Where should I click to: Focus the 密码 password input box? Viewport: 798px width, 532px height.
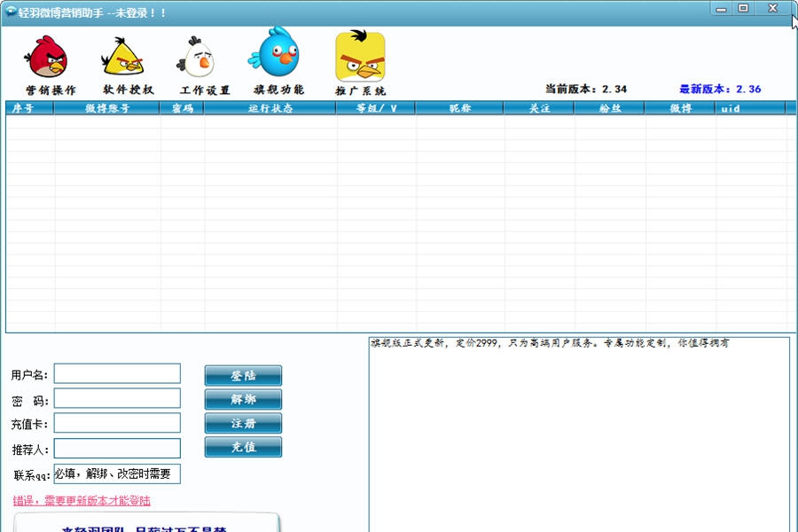pyautogui.click(x=117, y=398)
